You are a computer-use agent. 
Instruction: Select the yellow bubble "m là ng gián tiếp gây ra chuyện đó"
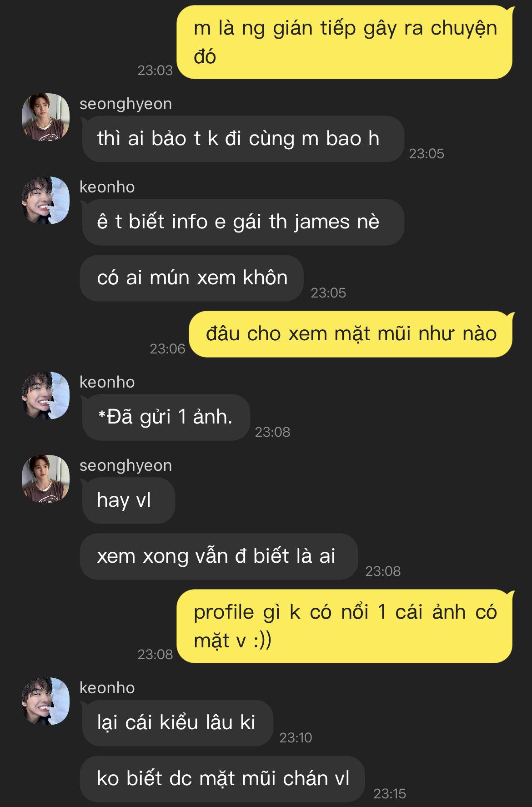(345, 42)
